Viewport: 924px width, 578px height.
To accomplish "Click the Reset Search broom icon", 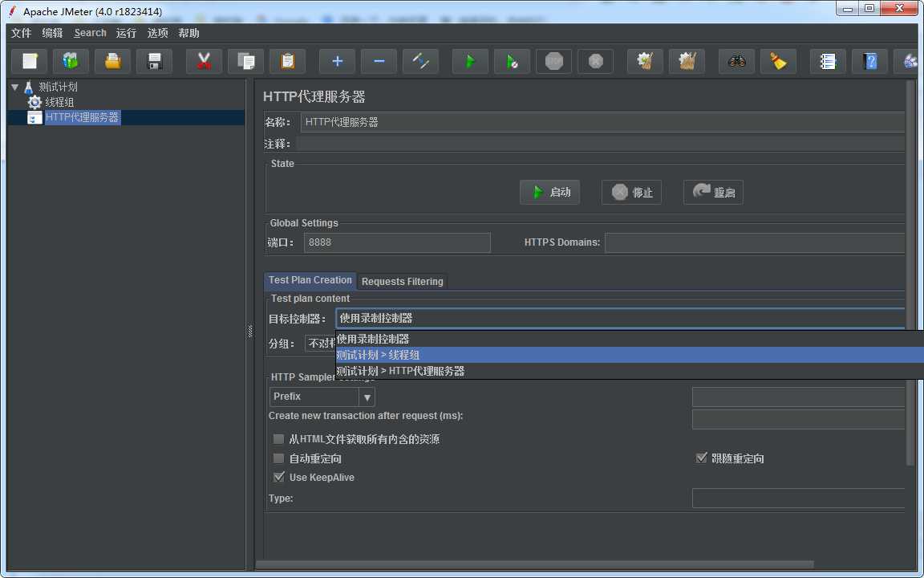I will (x=779, y=61).
